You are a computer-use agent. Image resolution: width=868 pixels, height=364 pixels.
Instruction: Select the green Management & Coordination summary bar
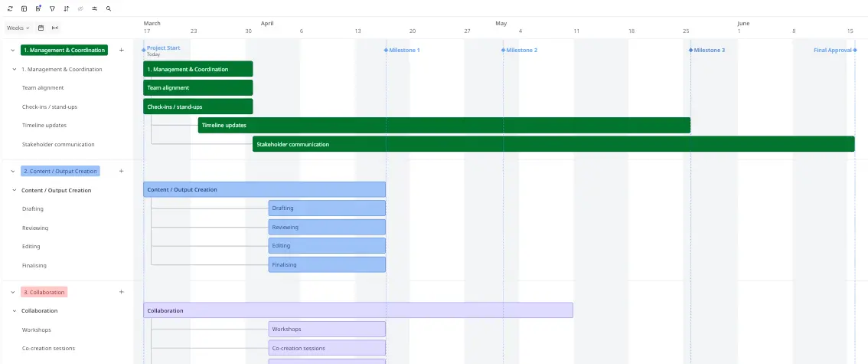point(198,69)
